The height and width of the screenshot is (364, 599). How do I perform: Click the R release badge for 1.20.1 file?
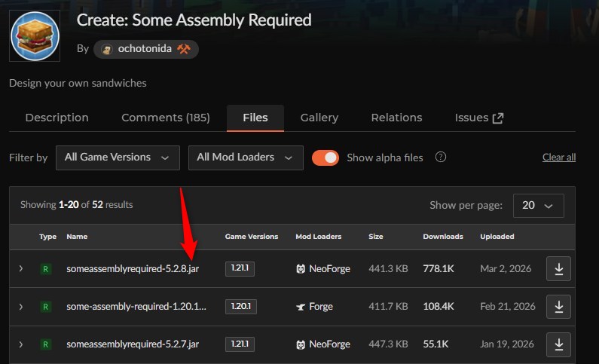point(45,307)
